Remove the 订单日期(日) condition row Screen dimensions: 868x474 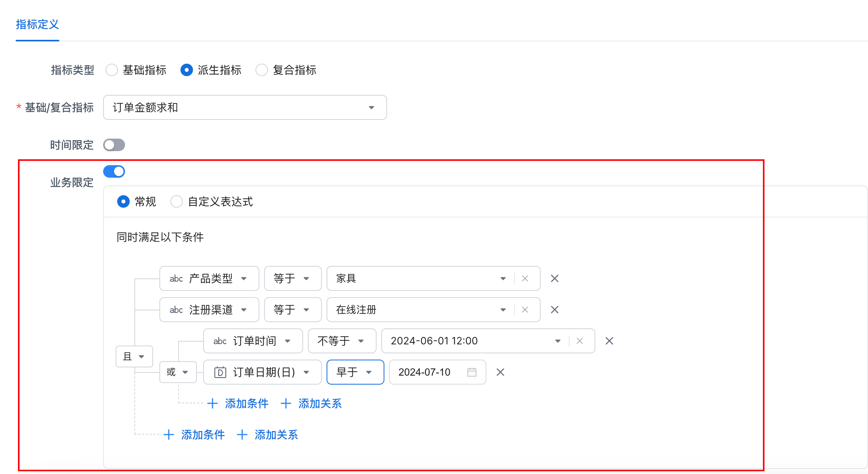point(500,372)
